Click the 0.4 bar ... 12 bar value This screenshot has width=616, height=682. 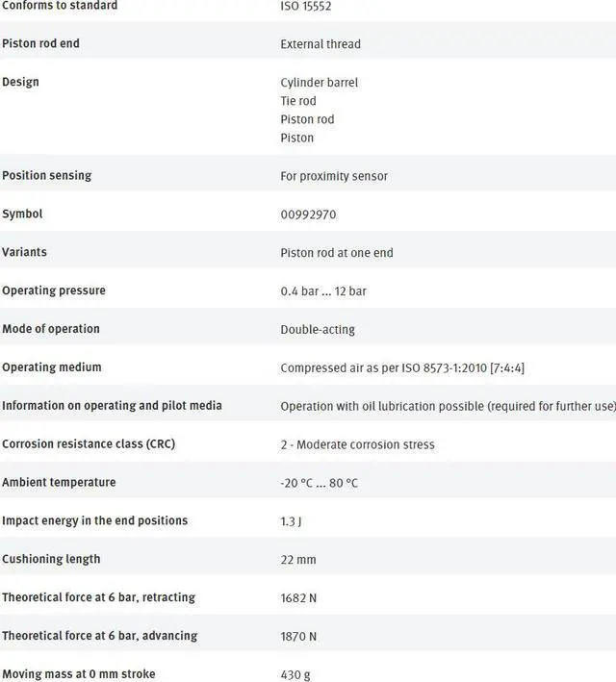point(323,291)
